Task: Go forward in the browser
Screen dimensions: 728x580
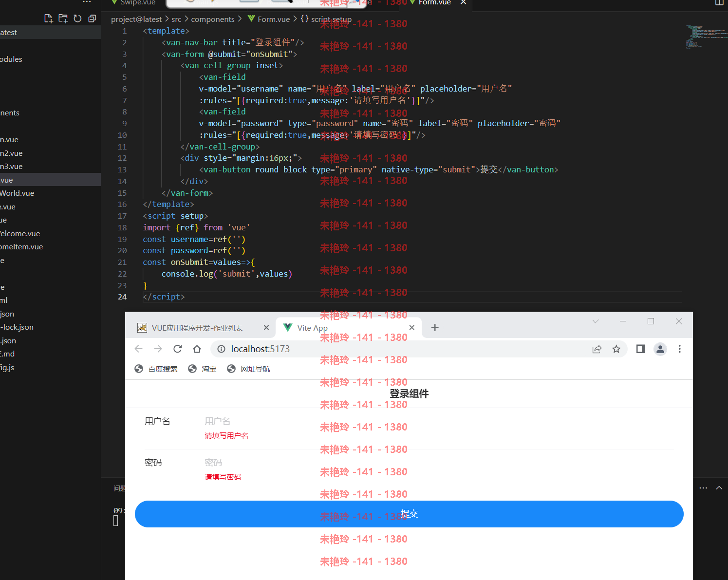Action: [x=158, y=349]
